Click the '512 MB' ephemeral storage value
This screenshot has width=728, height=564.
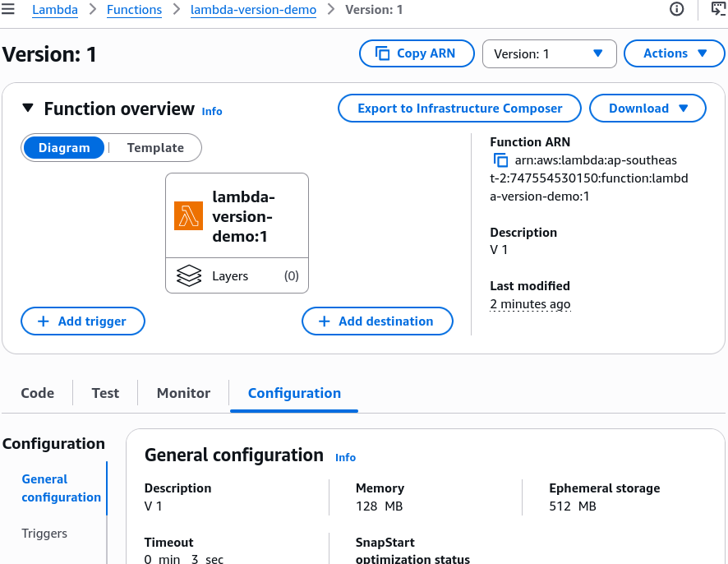pyautogui.click(x=573, y=506)
